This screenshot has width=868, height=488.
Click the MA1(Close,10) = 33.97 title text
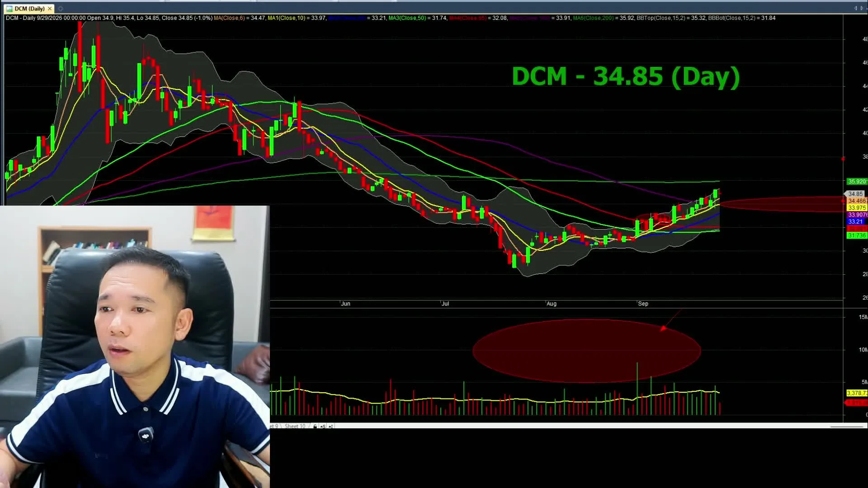[x=297, y=18]
